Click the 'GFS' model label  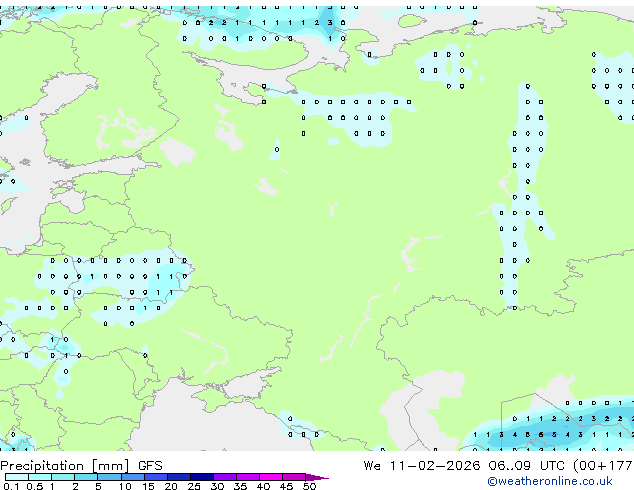(x=150, y=466)
